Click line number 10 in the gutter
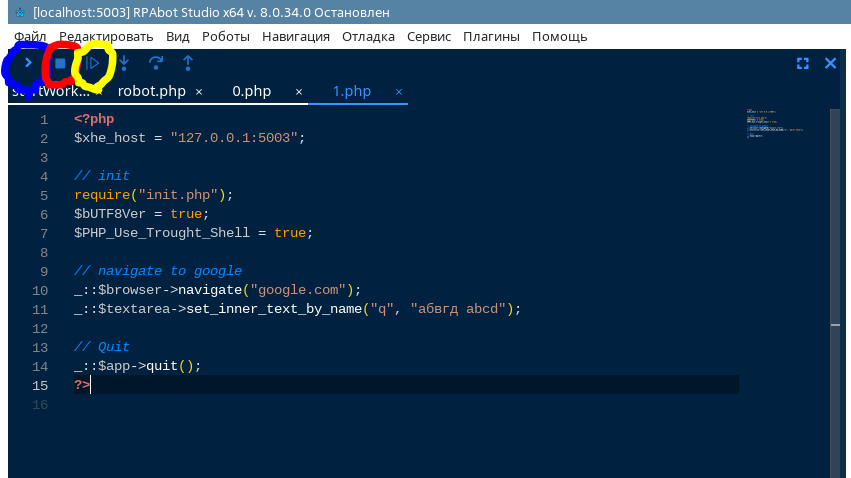 pyautogui.click(x=40, y=291)
